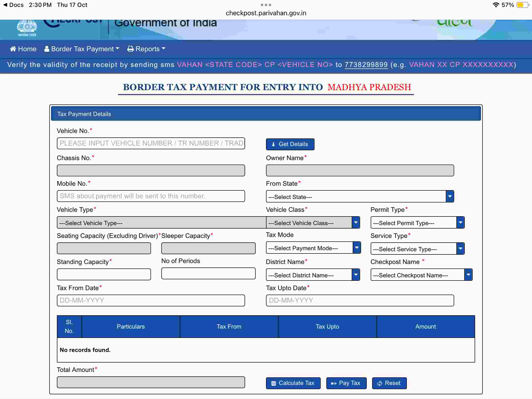Click the 'No records found.' text
Viewport: 532px width, 399px height.
[x=85, y=350]
